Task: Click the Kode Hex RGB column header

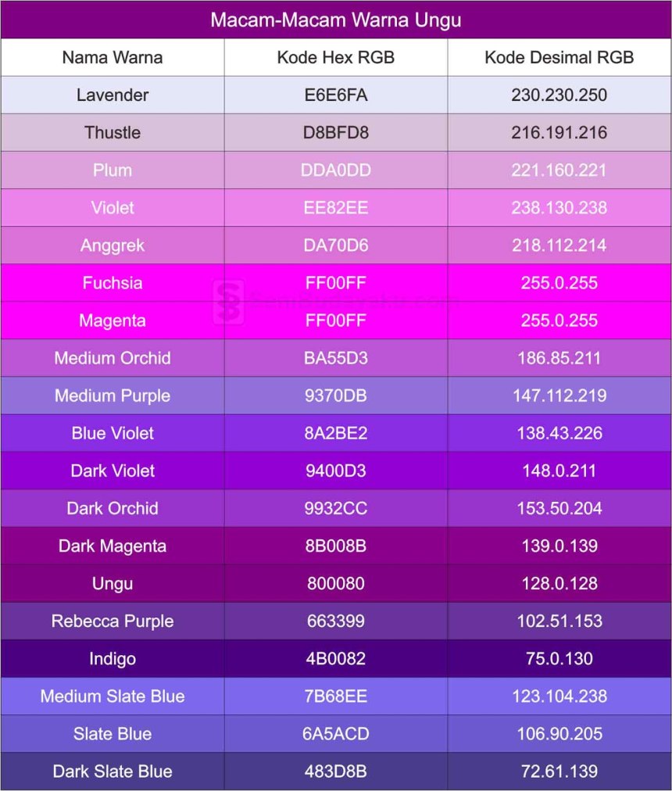Action: coord(335,58)
